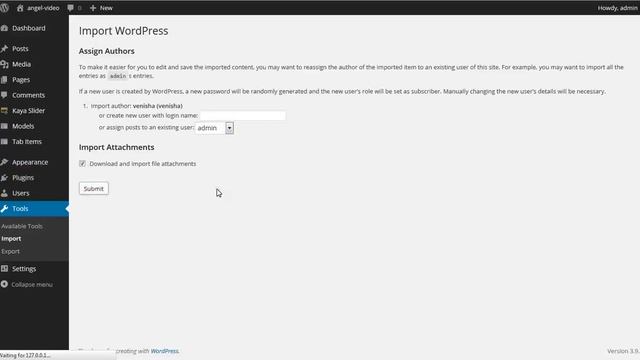The width and height of the screenshot is (640, 360).
Task: Click the Users icon in sidebar
Action: [x=4, y=193]
